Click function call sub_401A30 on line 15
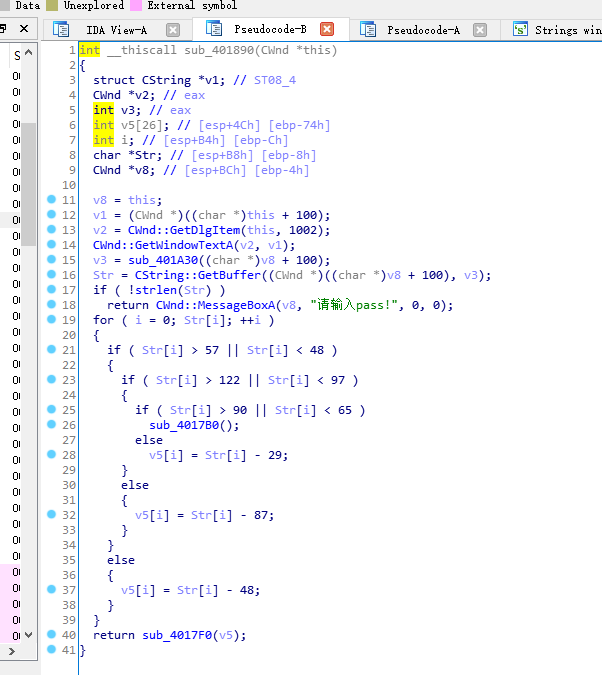 163,260
